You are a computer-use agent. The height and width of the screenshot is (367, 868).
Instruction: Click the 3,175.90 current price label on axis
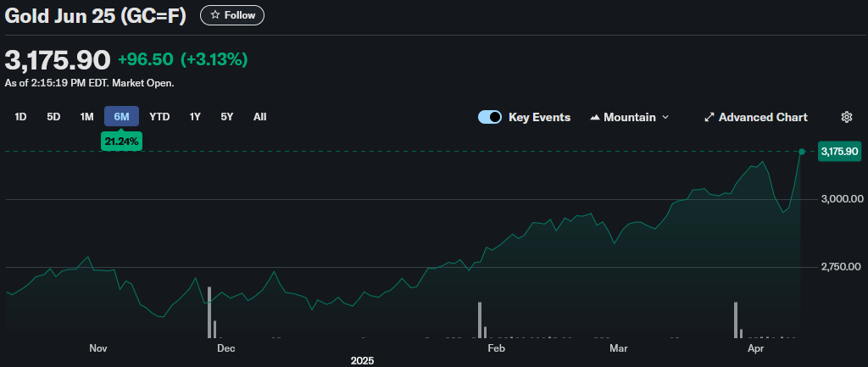point(839,152)
